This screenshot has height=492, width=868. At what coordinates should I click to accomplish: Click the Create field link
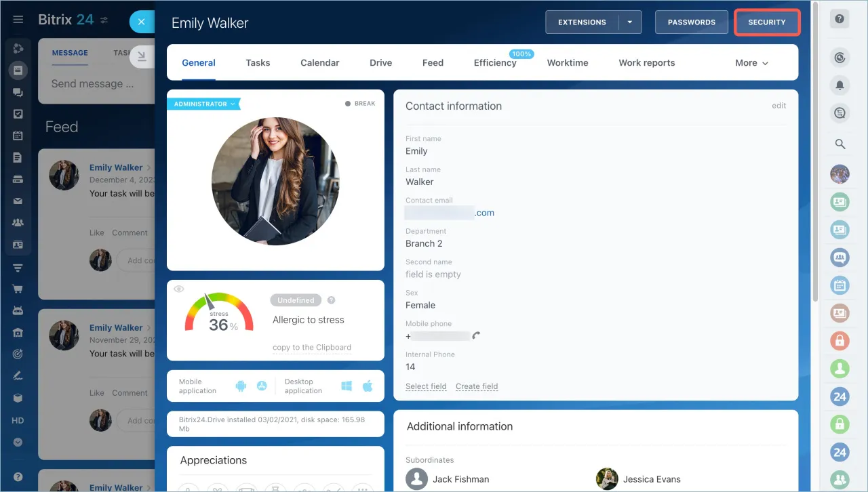(x=477, y=386)
